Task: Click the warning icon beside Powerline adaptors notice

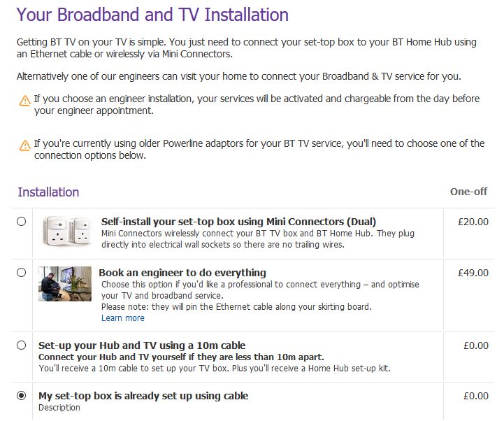Action: (25, 145)
